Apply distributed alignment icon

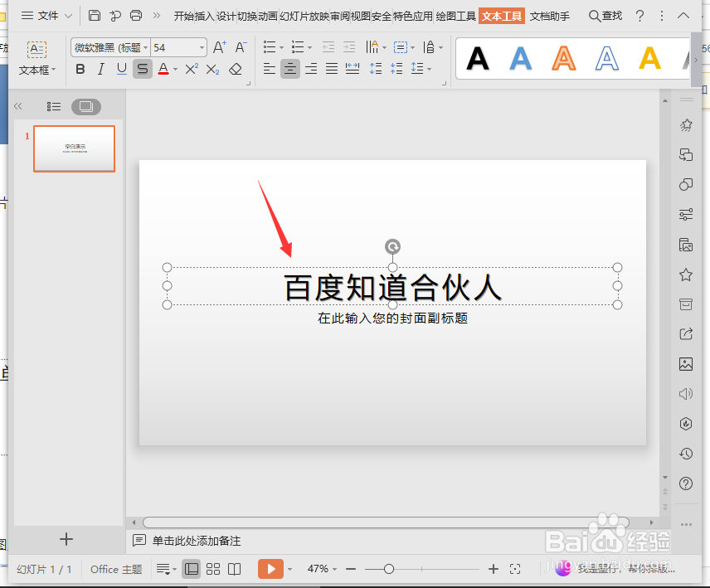click(x=353, y=69)
